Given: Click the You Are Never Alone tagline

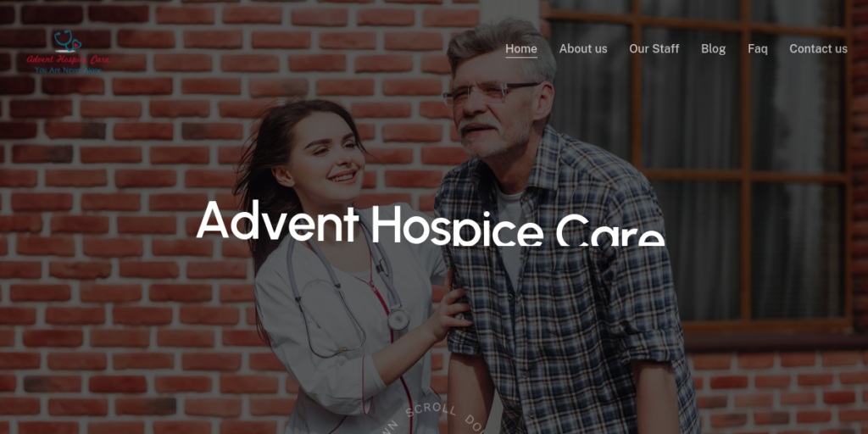Looking at the screenshot, I should [x=68, y=70].
